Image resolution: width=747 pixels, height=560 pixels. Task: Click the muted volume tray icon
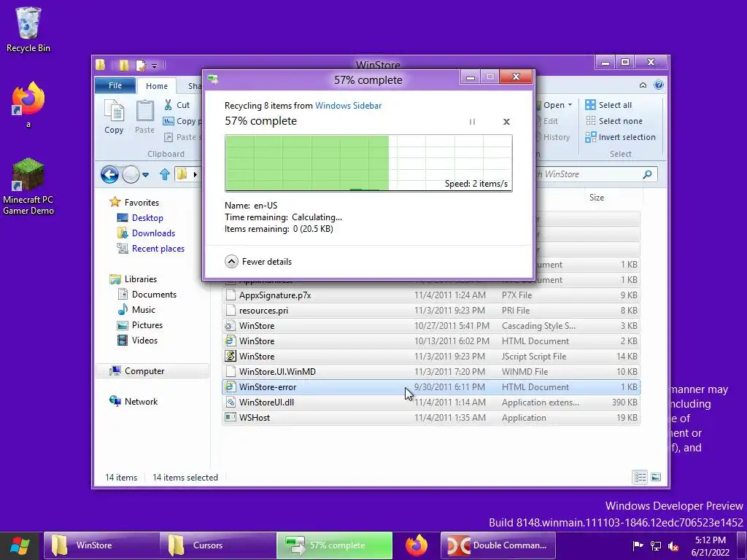[673, 545]
